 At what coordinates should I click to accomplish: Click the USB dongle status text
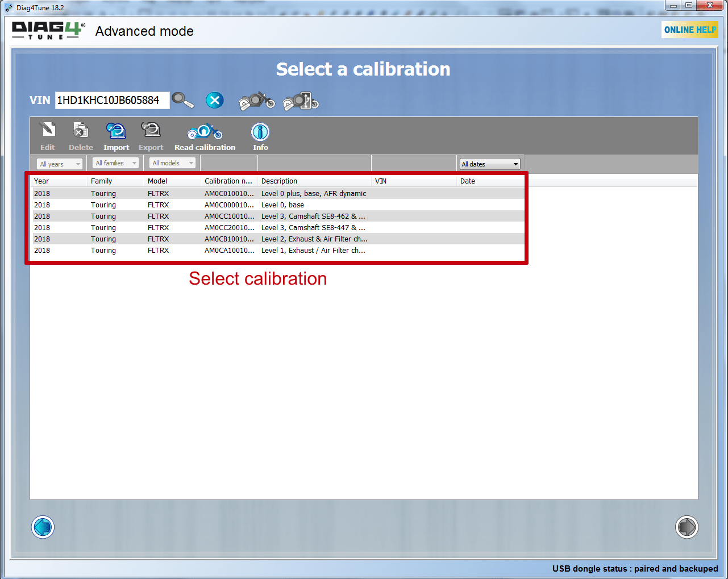(x=635, y=569)
